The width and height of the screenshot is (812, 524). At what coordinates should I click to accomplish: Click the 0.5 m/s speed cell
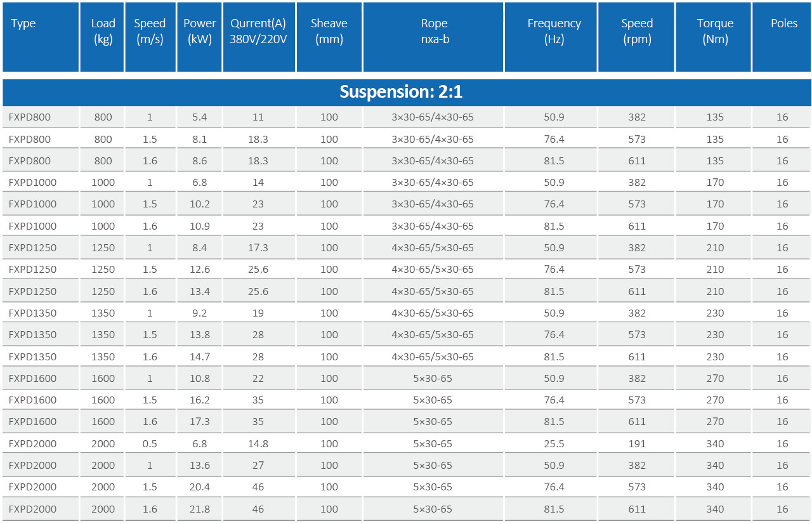coord(150,443)
